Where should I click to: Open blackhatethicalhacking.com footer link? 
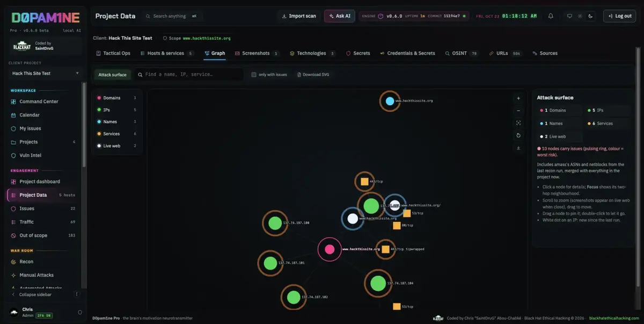click(x=614, y=318)
